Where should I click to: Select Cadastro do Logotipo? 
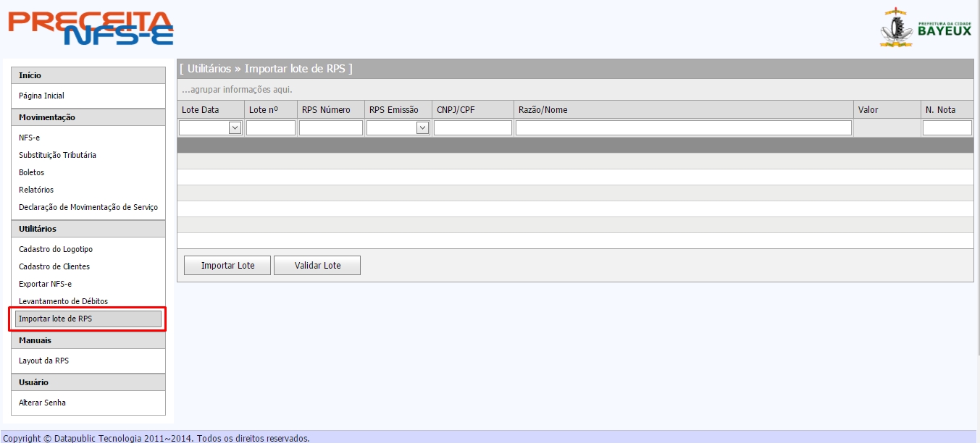[56, 249]
